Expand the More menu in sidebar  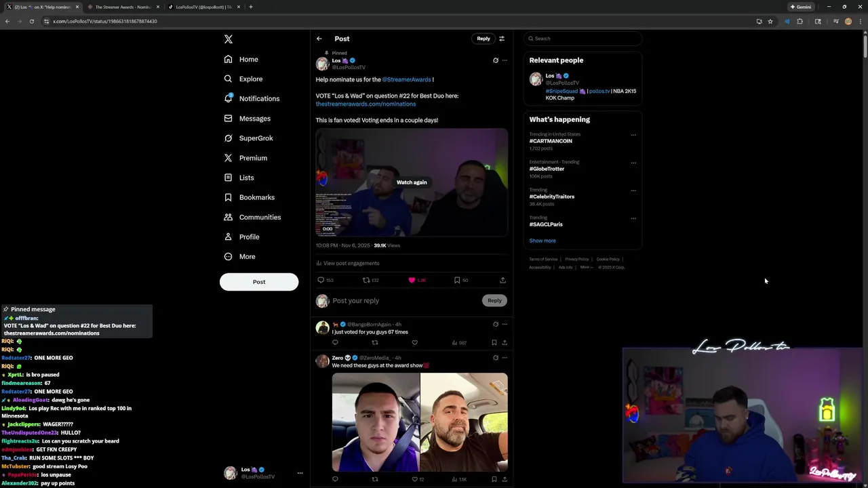pos(239,256)
